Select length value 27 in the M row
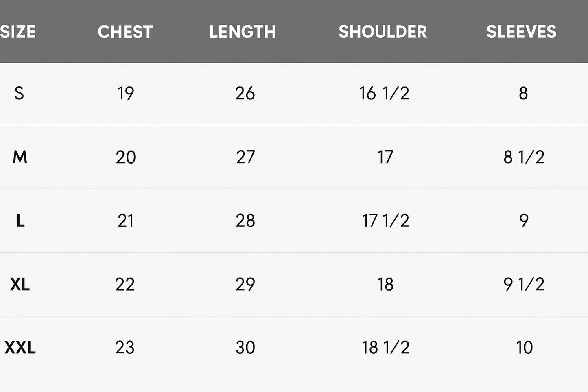This screenshot has height=392, width=588. [x=245, y=157]
